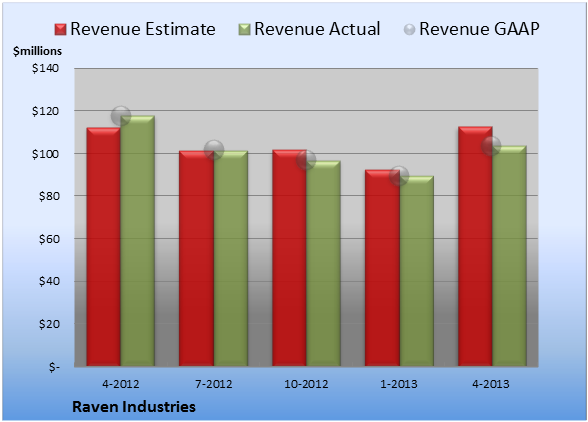Select the green actual bar for 1-2013

tap(417, 271)
